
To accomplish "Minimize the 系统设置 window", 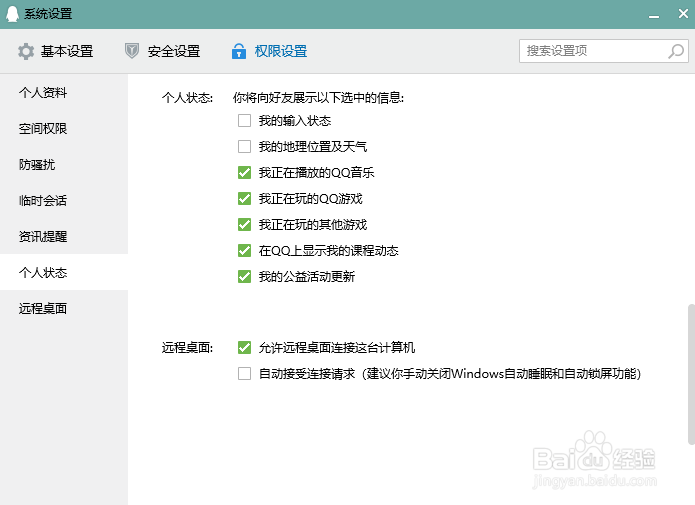I will (654, 16).
